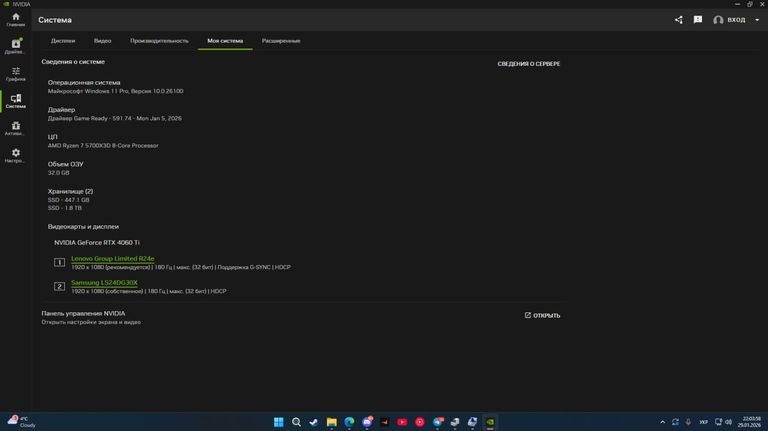
Task: Open volume speaker tray icon
Action: coord(728,422)
